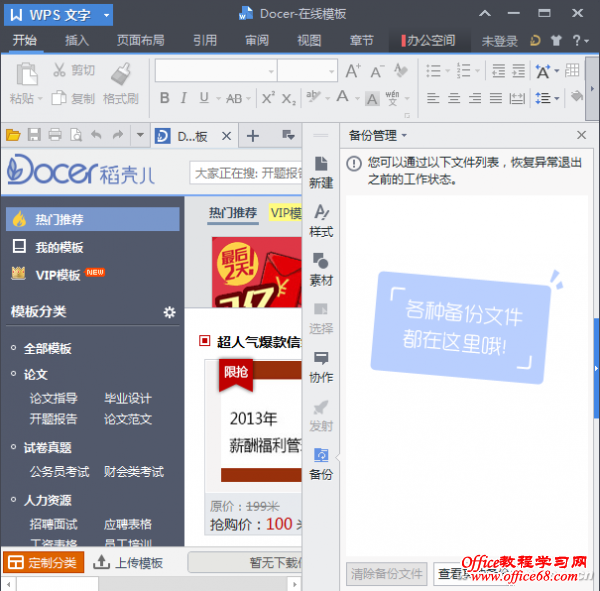
Task: Switch to the 插入 ribbon tab
Action: click(77, 41)
